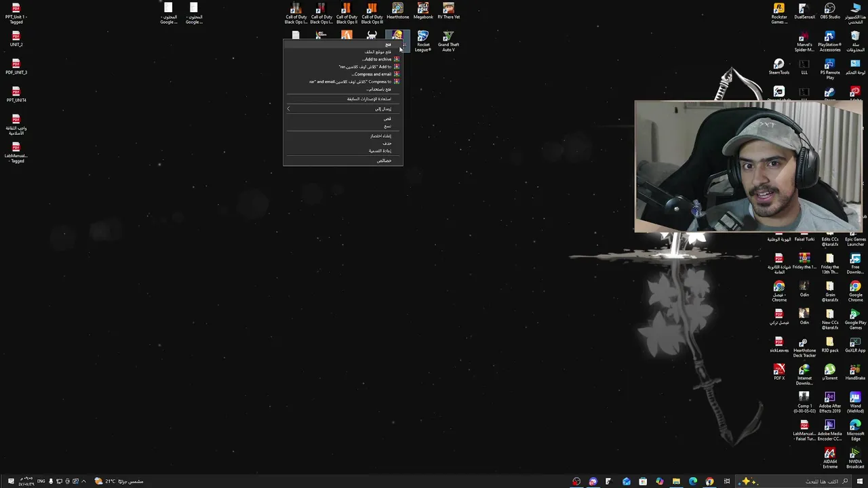Select the Hearthstone Deck Tracker icon
The height and width of the screenshot is (488, 868).
coord(804,347)
